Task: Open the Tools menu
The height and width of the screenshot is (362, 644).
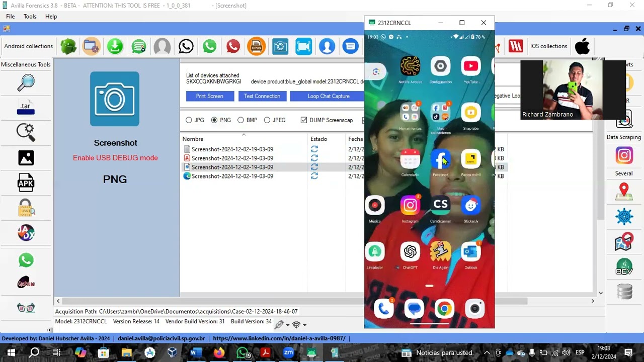Action: [30, 17]
